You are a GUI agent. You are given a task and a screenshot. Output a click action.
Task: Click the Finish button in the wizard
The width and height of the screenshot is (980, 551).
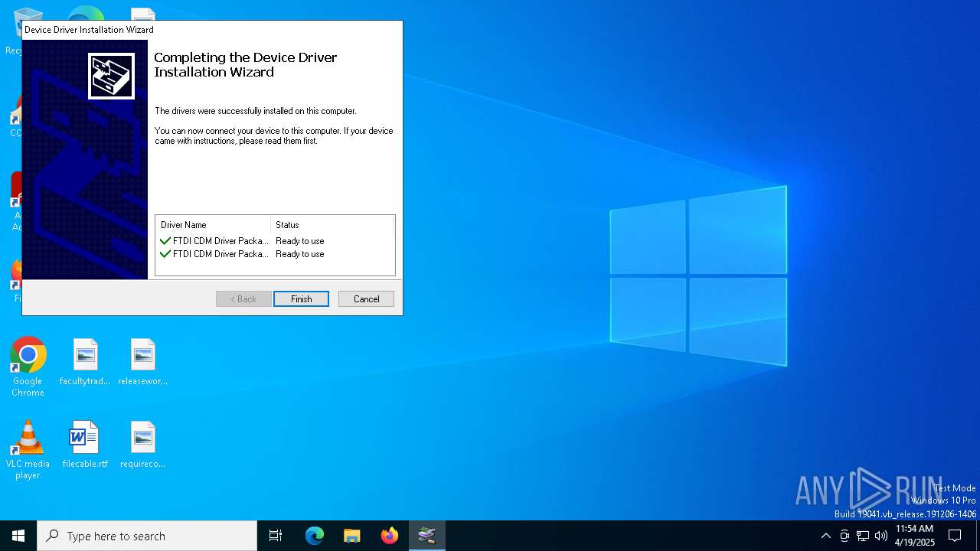click(x=301, y=299)
